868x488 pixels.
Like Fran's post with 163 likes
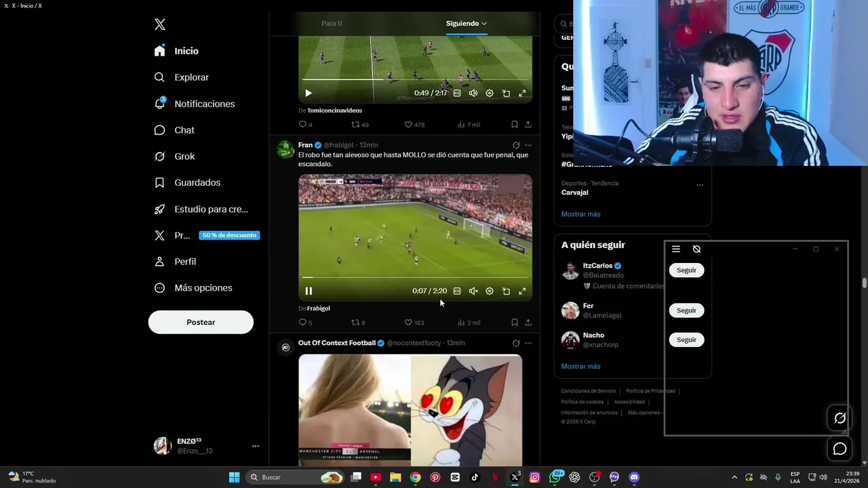pyautogui.click(x=414, y=323)
